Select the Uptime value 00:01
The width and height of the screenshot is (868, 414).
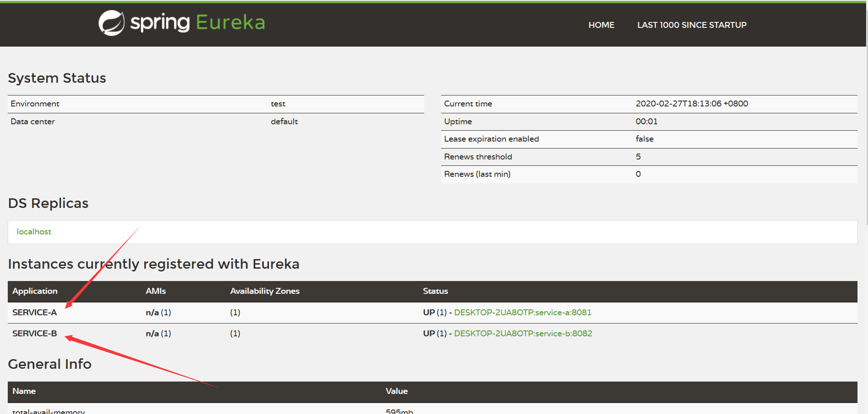click(647, 122)
